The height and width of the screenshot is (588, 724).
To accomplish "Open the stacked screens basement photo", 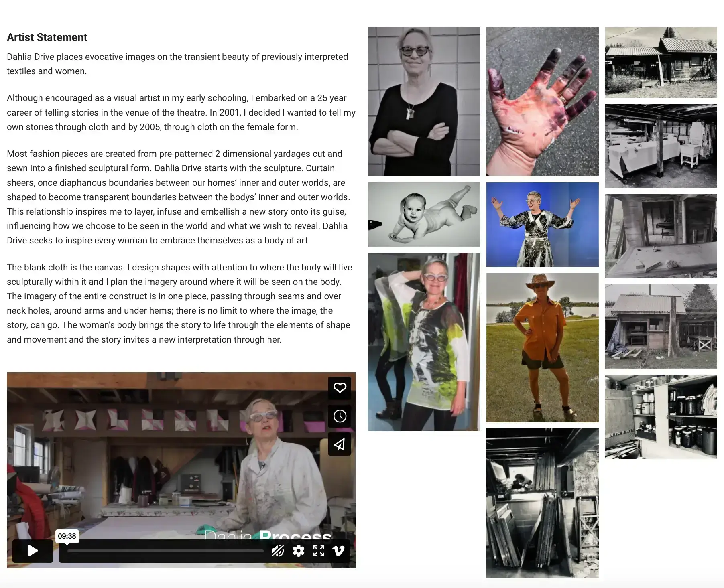I will 542,503.
